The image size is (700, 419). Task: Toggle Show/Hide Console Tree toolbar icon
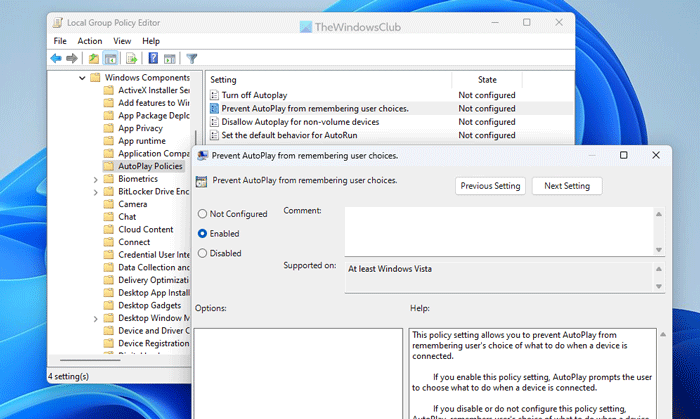[110, 58]
